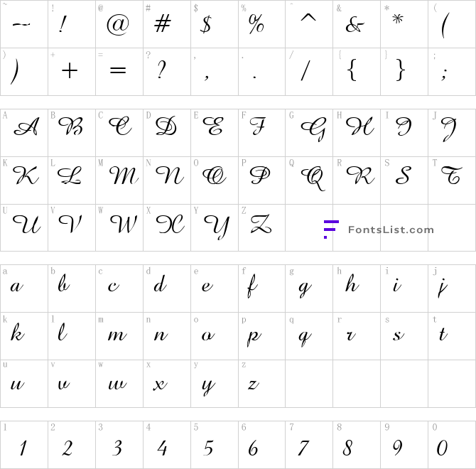The height and width of the screenshot is (469, 476).
Task: Select the lowercase g glyph cell
Action: (309, 289)
